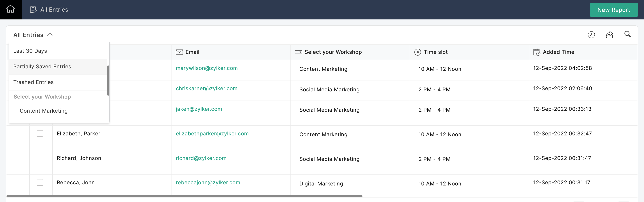Click the horizontal table scrollbar
Image resolution: width=644 pixels, height=202 pixels.
pyautogui.click(x=184, y=196)
